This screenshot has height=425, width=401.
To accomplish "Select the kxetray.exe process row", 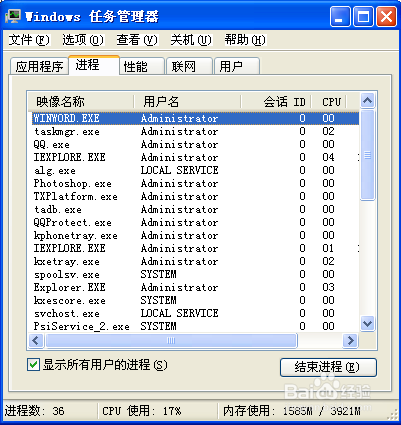I will [x=195, y=261].
